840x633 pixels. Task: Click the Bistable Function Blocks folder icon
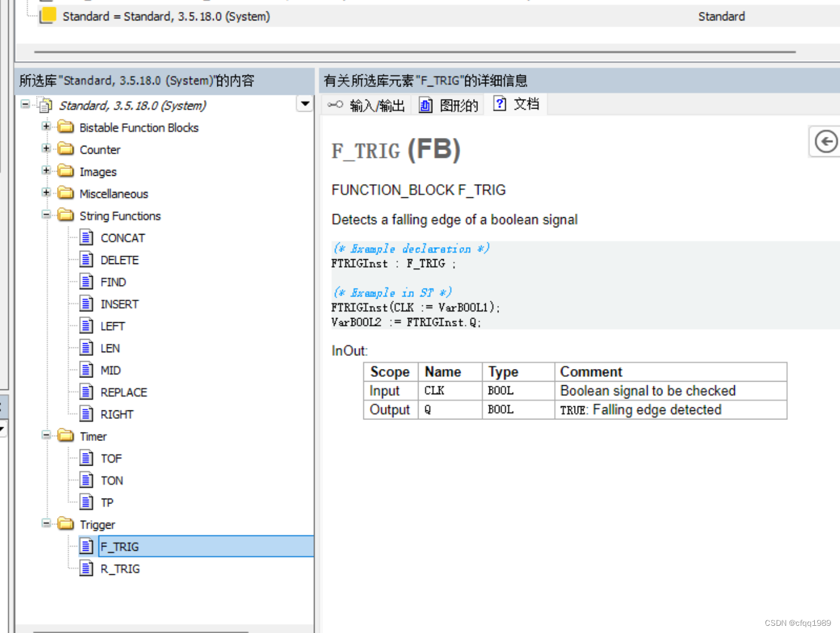click(x=65, y=127)
